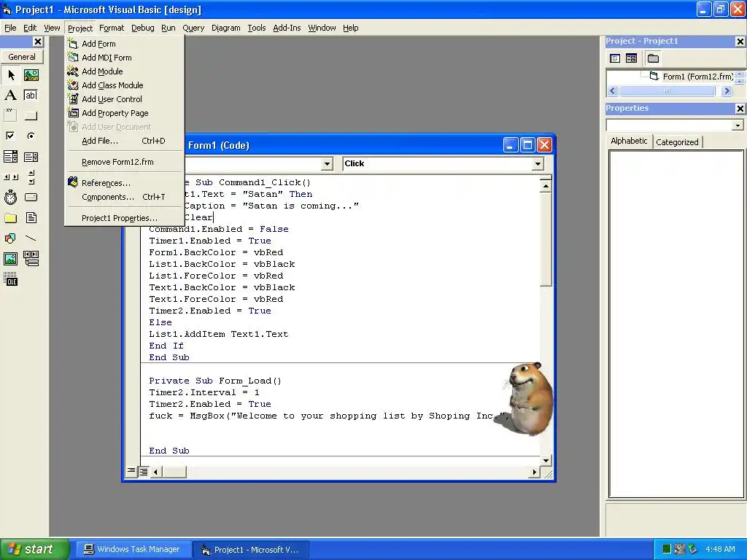Choose the Line control tool
Viewport: 747px width, 560px height.
click(31, 238)
